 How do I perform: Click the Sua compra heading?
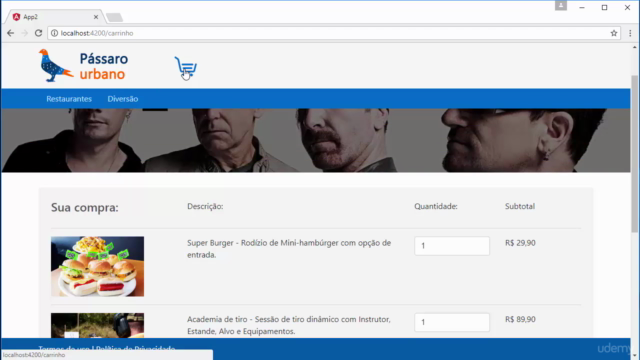(84, 207)
